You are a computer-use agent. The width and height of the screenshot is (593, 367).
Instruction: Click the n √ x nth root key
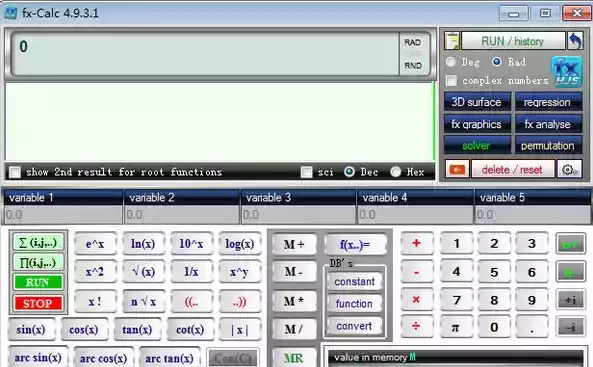[143, 302]
